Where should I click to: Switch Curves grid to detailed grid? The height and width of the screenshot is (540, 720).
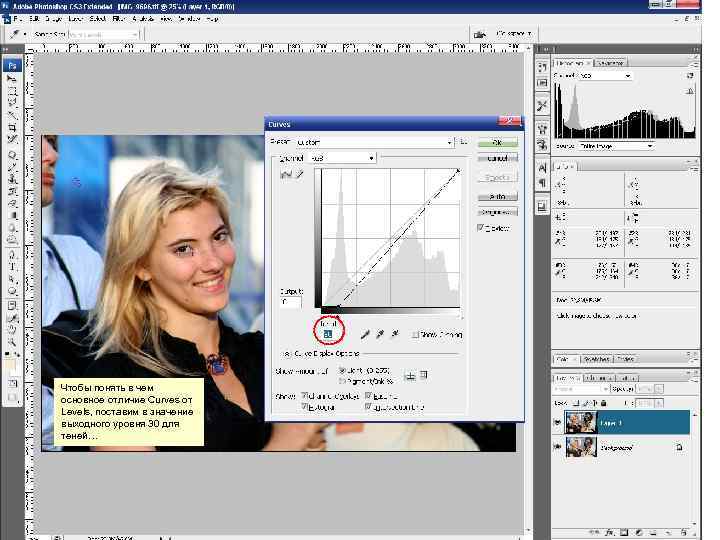coord(423,376)
